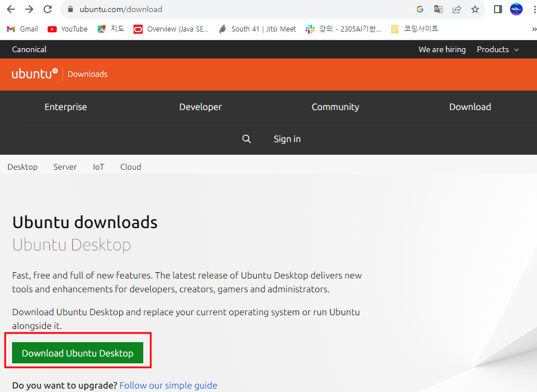Image resolution: width=537 pixels, height=392 pixels.
Task: Open the translate page icon
Action: pyautogui.click(x=438, y=9)
